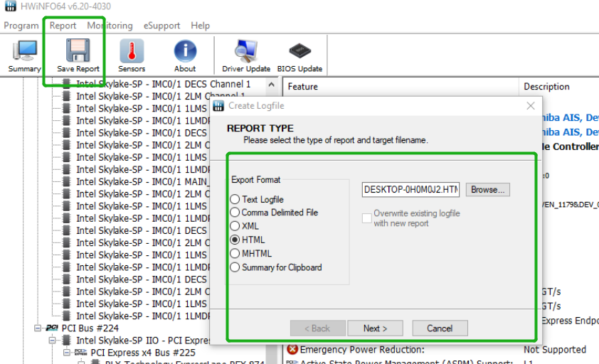The image size is (599, 364).
Task: Open the Program menu
Action: coord(21,26)
